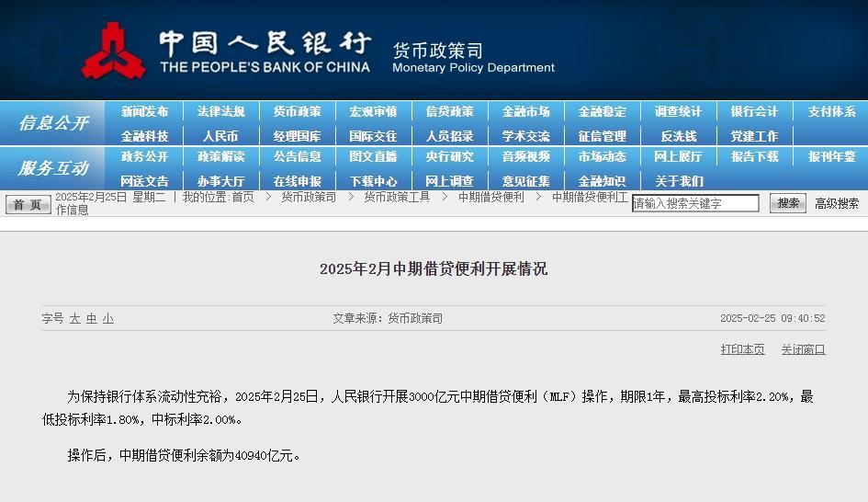
Task: Open 报告下载 section
Action: point(754,157)
